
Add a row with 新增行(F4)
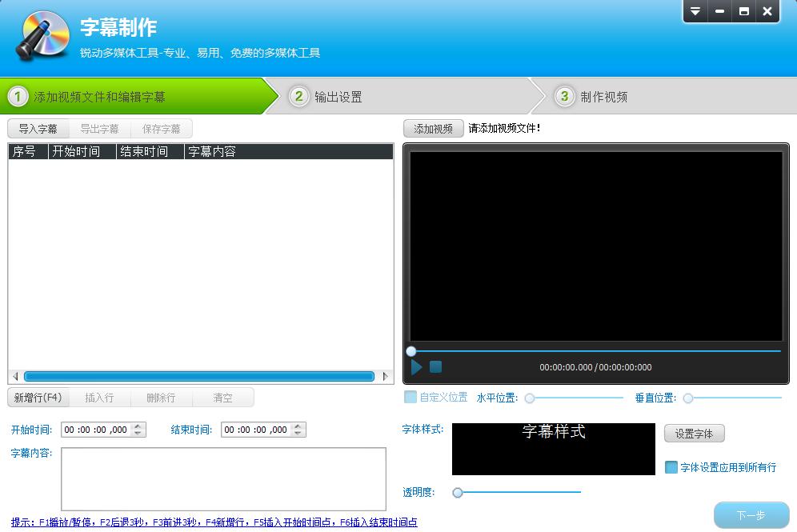[38, 398]
